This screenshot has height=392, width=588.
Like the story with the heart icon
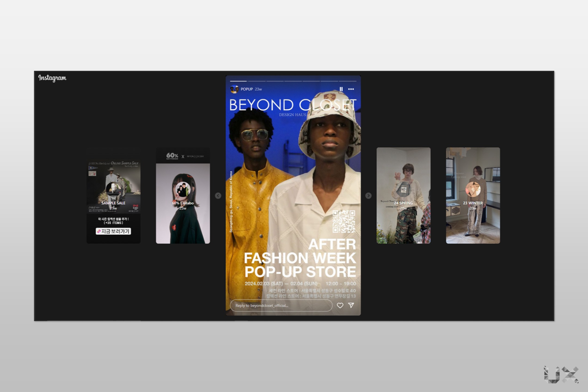pyautogui.click(x=340, y=305)
